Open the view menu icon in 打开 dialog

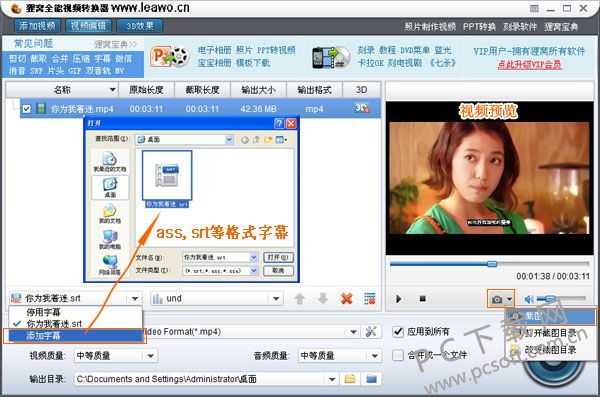[x=281, y=140]
